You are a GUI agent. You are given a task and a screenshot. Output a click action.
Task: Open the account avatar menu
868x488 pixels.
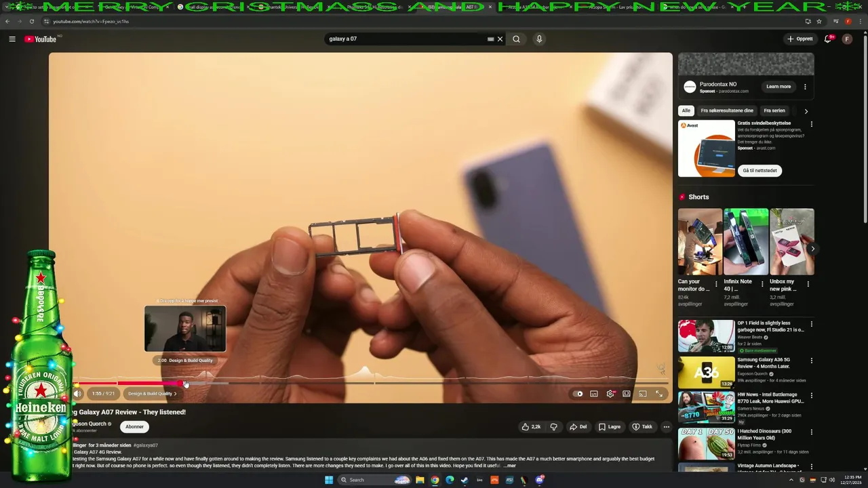click(x=847, y=39)
